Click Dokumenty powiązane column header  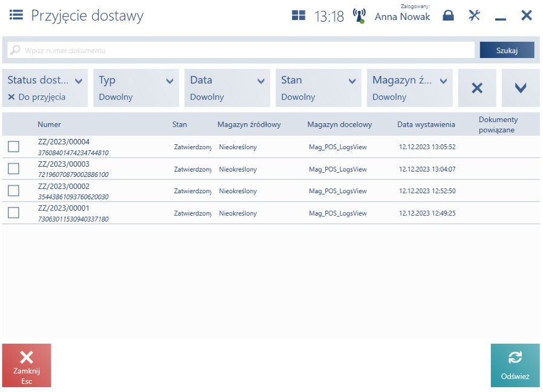[x=498, y=124]
